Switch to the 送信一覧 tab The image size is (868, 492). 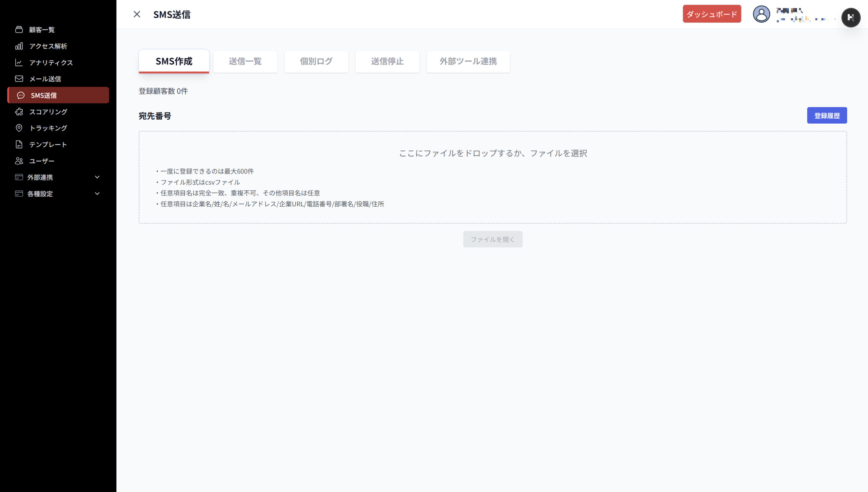coord(245,61)
